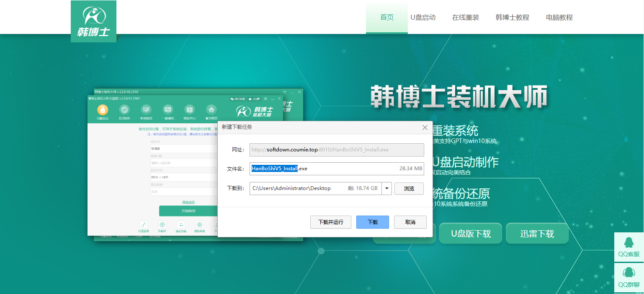The height and width of the screenshot is (294, 644).
Task: Open the 首页 navigation tab
Action: pos(386,18)
